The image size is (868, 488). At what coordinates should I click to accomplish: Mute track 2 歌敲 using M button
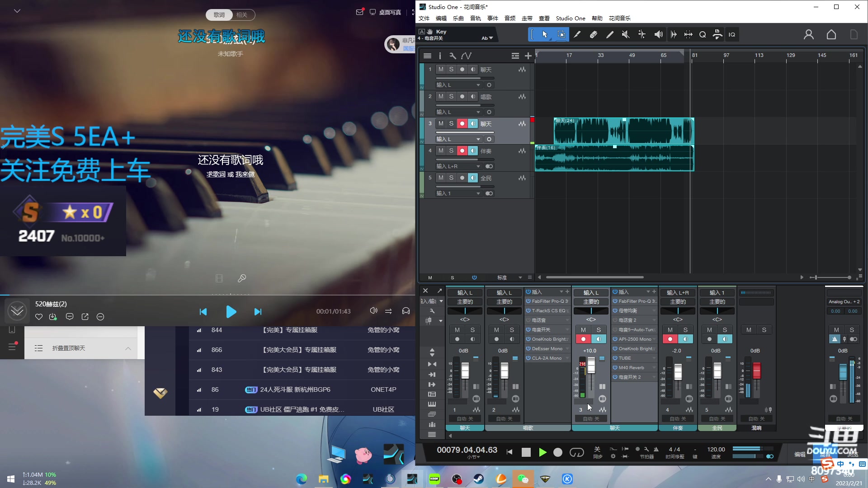point(441,97)
